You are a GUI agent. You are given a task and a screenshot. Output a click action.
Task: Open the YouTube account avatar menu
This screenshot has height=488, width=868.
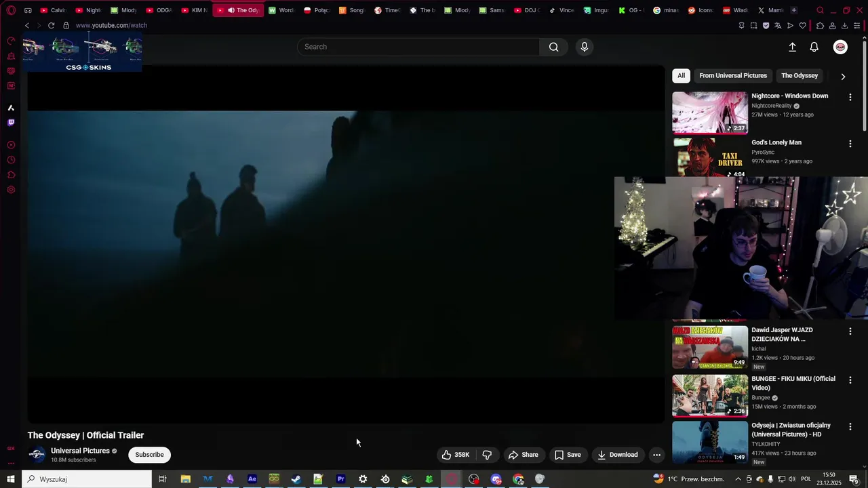(x=840, y=47)
